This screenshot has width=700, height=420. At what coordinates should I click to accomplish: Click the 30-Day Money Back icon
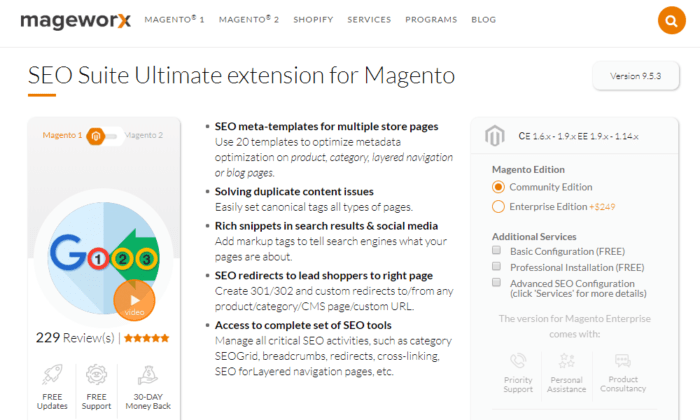point(148,375)
